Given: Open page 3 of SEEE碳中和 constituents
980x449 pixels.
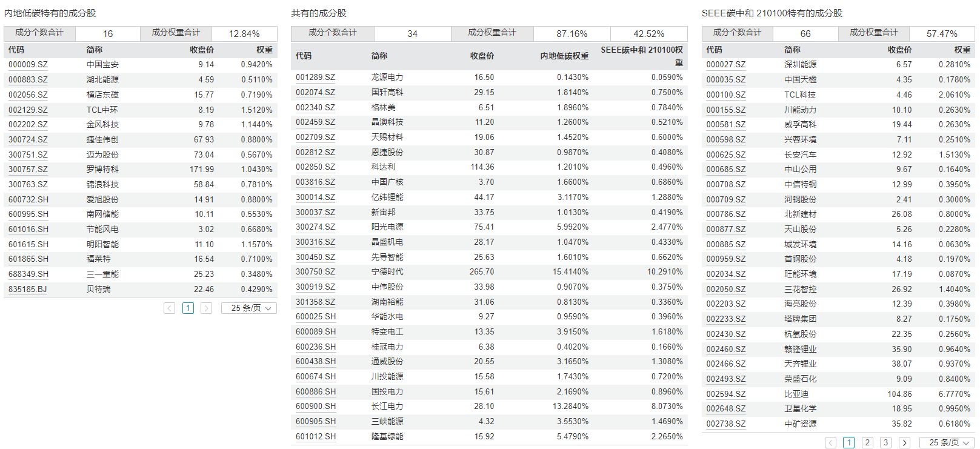Looking at the screenshot, I should [x=885, y=442].
